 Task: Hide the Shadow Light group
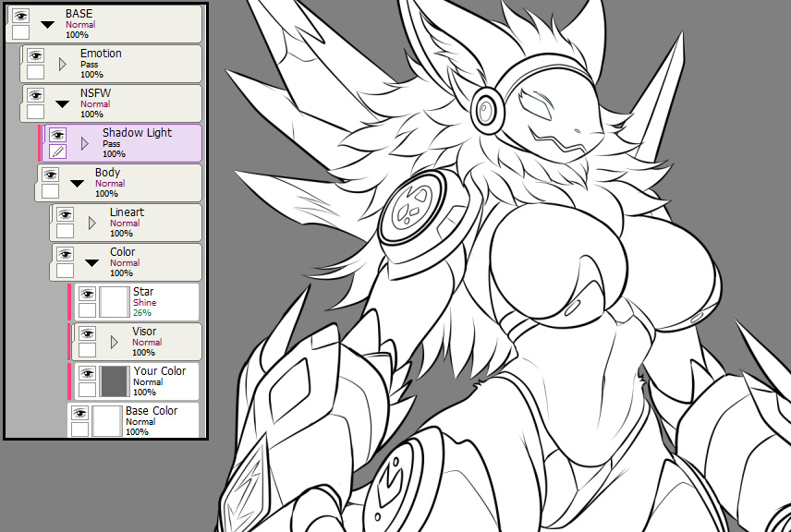pos(57,135)
